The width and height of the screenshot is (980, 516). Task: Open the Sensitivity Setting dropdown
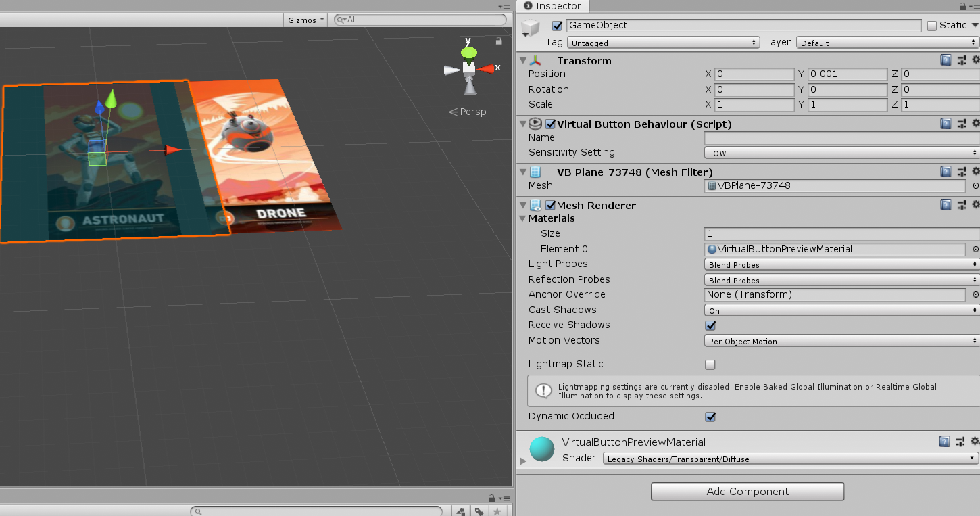tap(839, 153)
